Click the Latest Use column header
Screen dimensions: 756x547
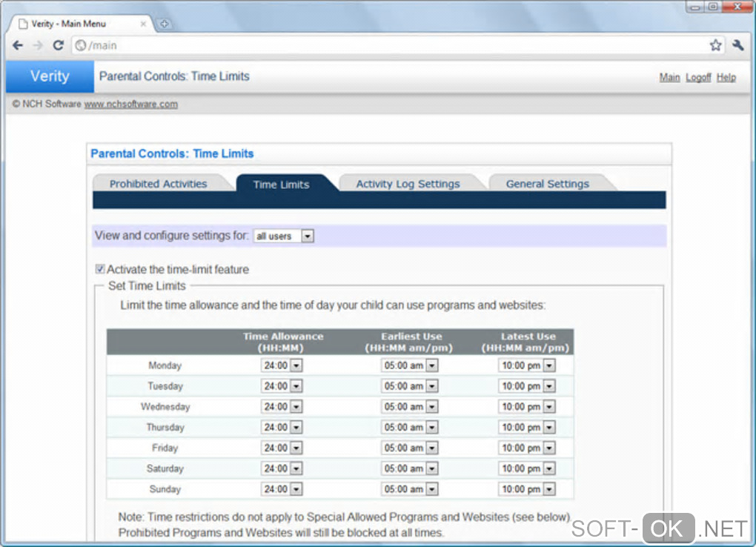click(x=525, y=342)
